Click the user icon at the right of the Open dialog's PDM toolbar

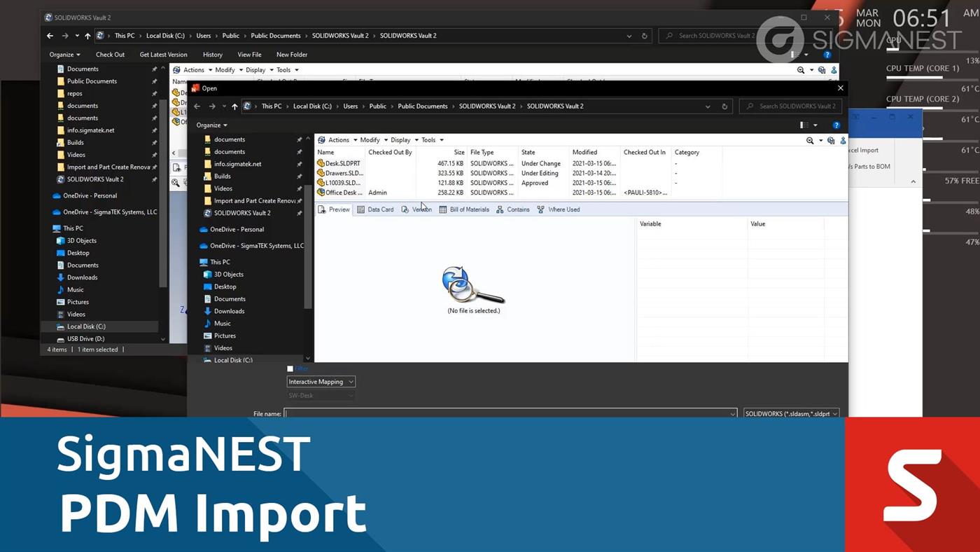pyautogui.click(x=843, y=140)
